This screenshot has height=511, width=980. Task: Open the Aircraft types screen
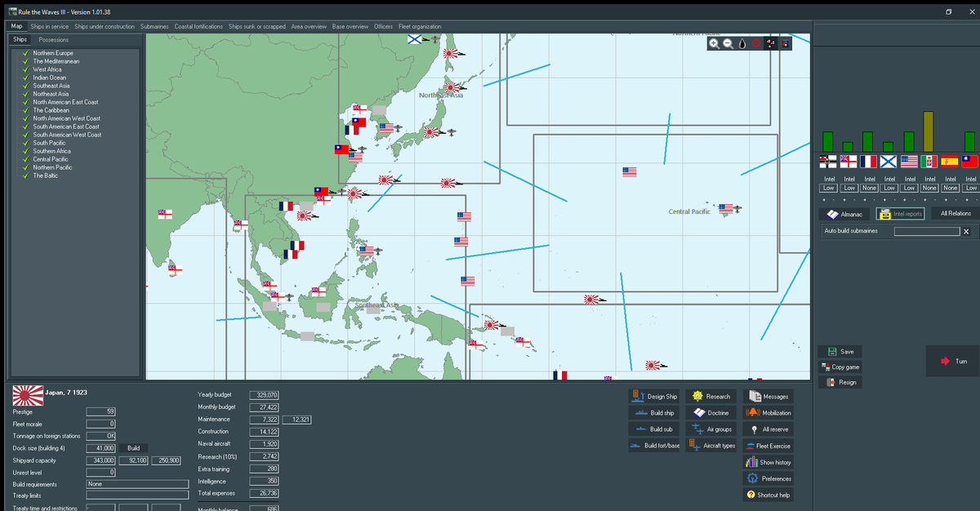[x=710, y=445]
